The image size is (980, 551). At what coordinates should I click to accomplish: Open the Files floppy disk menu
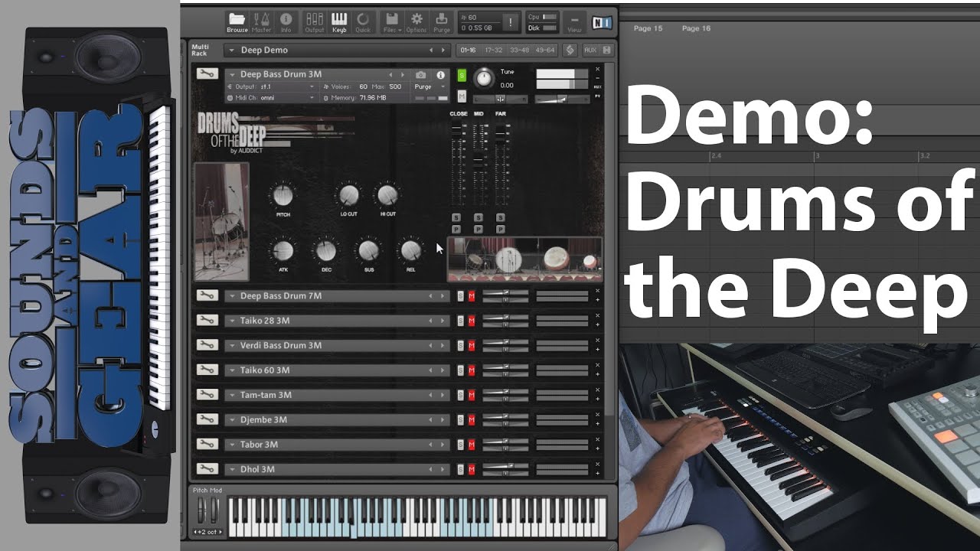(392, 22)
